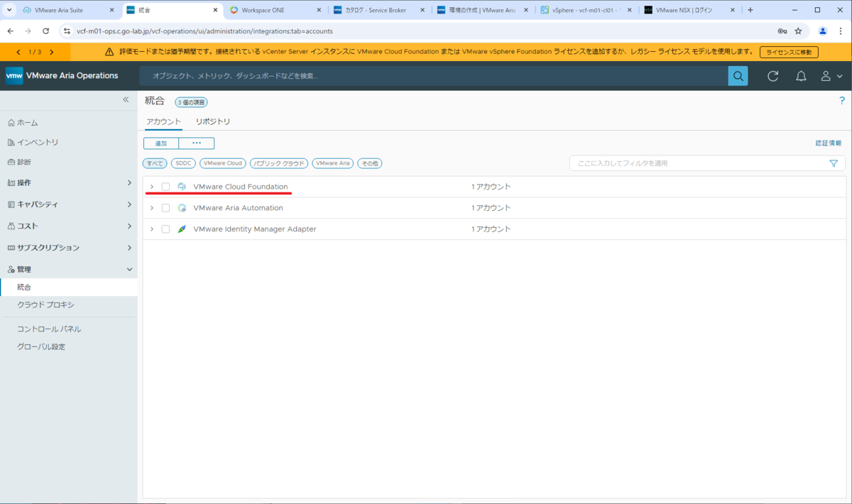
Task: Click the browser reload button
Action: (x=46, y=31)
